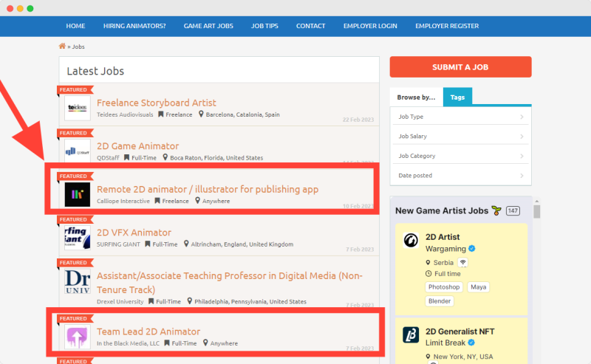Screen dimensions: 591x364
Task: Open the Teidees Audiovisuals company logo
Action: tap(78, 108)
